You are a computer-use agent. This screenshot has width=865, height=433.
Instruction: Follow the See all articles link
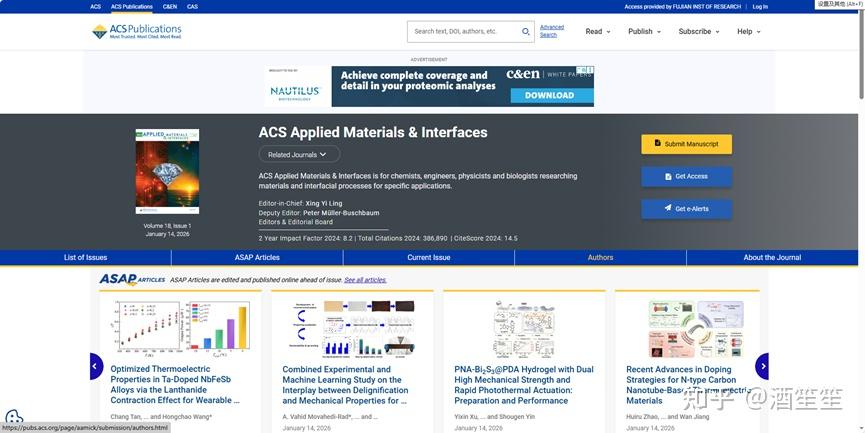coord(365,280)
